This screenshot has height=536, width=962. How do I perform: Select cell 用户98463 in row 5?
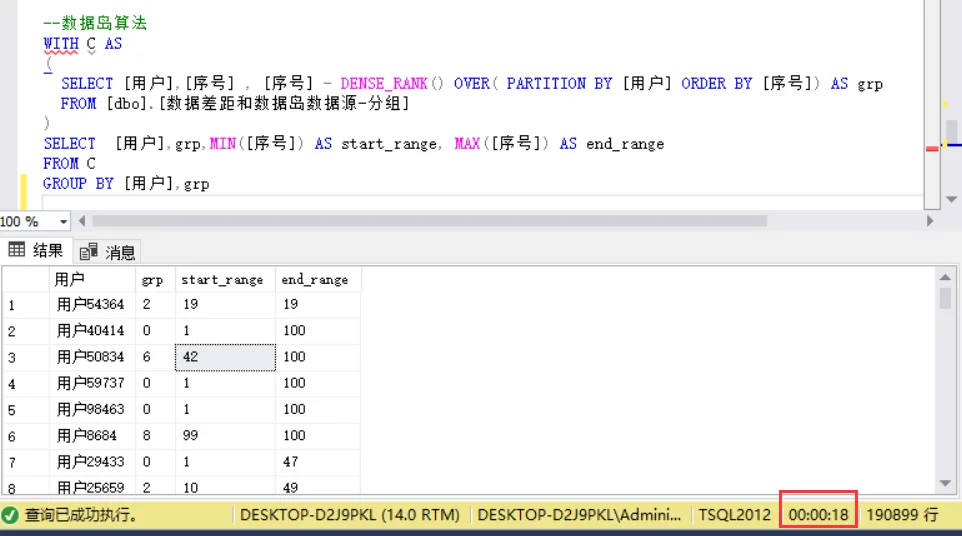(x=92, y=409)
